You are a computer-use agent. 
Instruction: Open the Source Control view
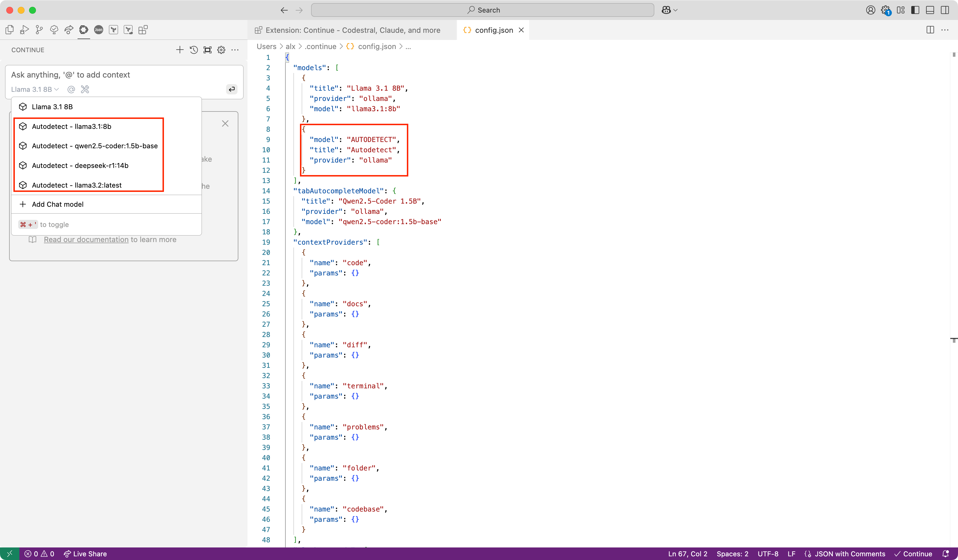click(x=39, y=30)
